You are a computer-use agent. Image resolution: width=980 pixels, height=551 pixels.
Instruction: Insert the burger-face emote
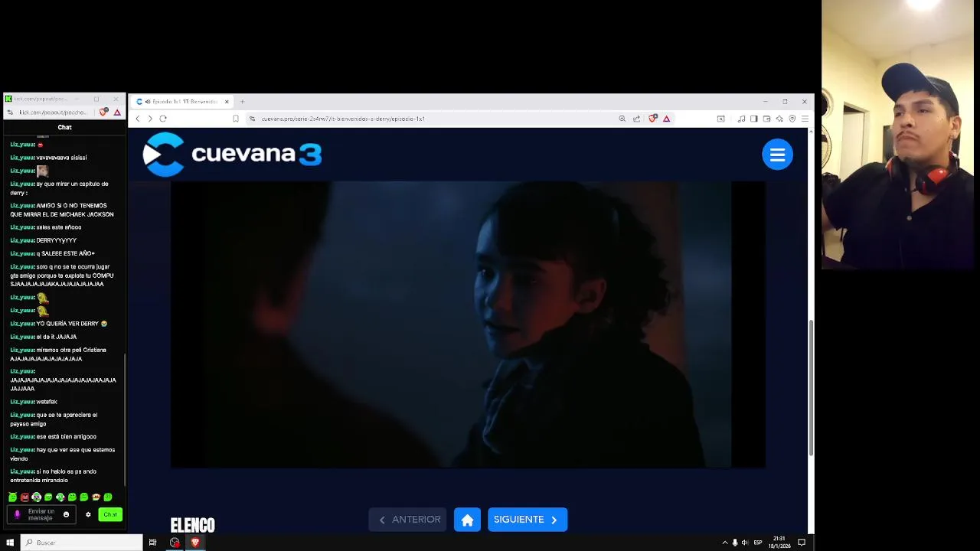[x=96, y=497]
